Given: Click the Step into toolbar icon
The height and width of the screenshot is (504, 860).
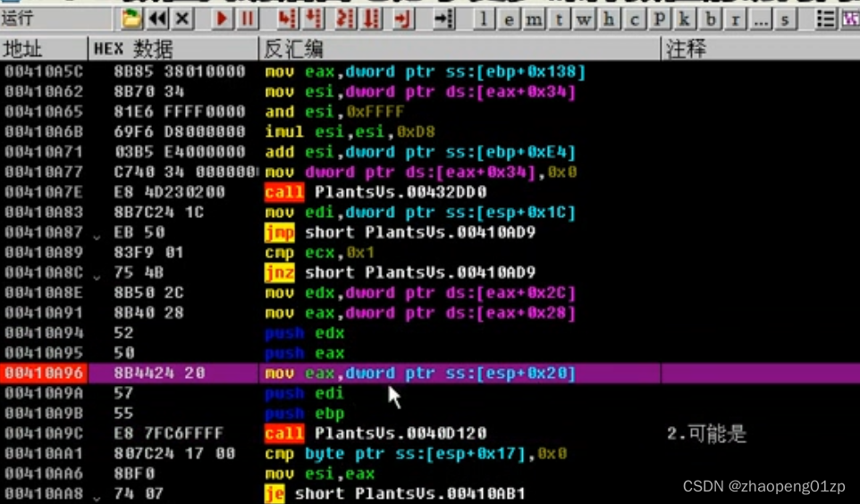Looking at the screenshot, I should (286, 19).
